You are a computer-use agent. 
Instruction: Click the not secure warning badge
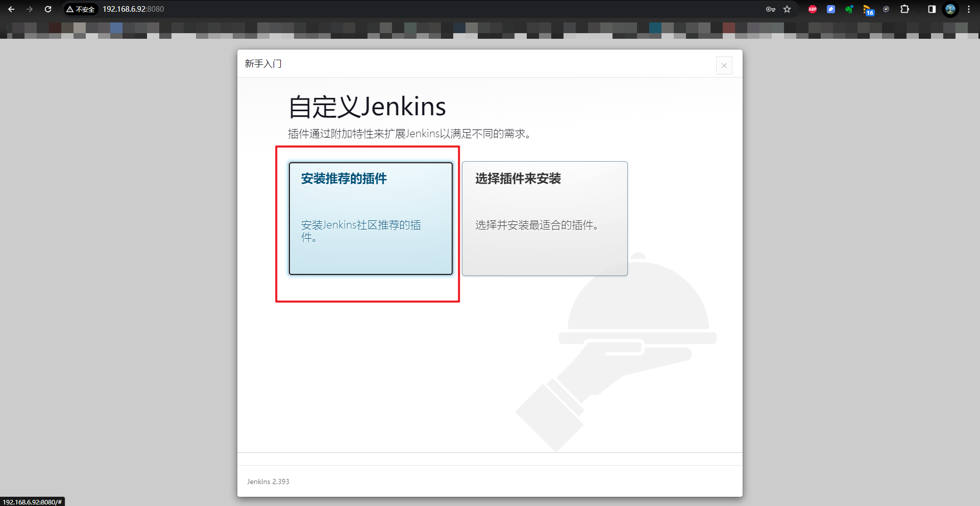coord(81,9)
